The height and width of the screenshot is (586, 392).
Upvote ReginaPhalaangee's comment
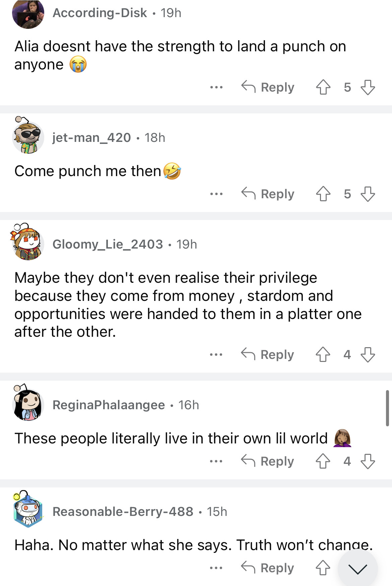coord(323,461)
